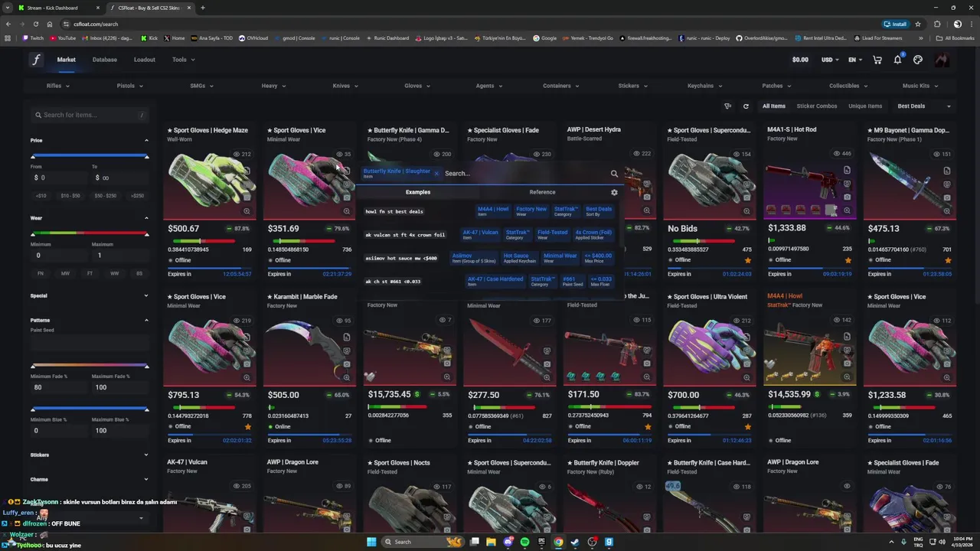Click the Windows Start button
This screenshot has height=551, width=980.
coord(371,542)
